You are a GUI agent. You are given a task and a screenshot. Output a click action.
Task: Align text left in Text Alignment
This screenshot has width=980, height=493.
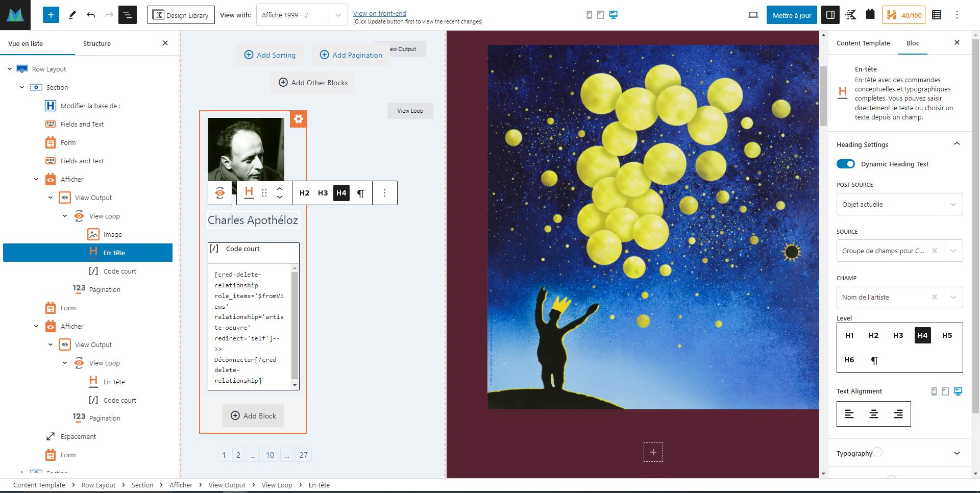pos(849,414)
